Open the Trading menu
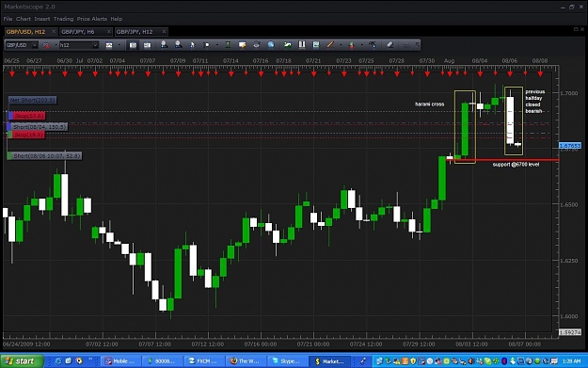588x368 pixels. pyautogui.click(x=63, y=19)
